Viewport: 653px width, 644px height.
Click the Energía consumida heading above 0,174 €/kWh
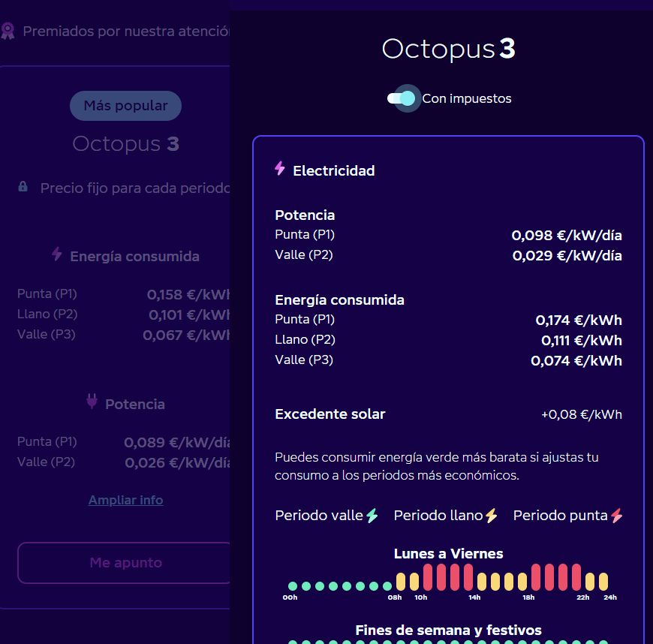click(x=339, y=300)
